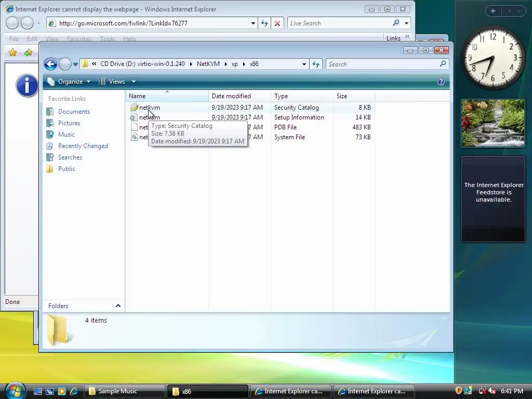
Task: Select the PDB File icon
Action: coord(134,127)
